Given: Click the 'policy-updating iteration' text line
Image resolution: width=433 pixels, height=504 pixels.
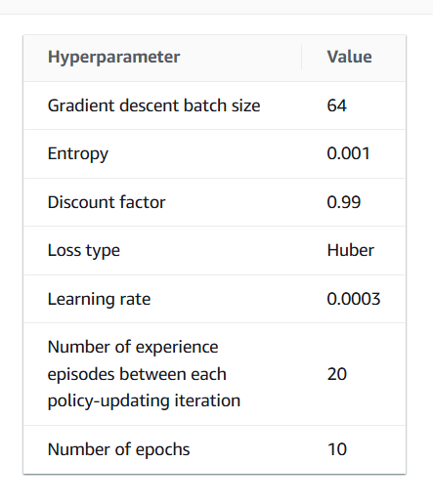Looking at the screenshot, I should click(x=144, y=400).
